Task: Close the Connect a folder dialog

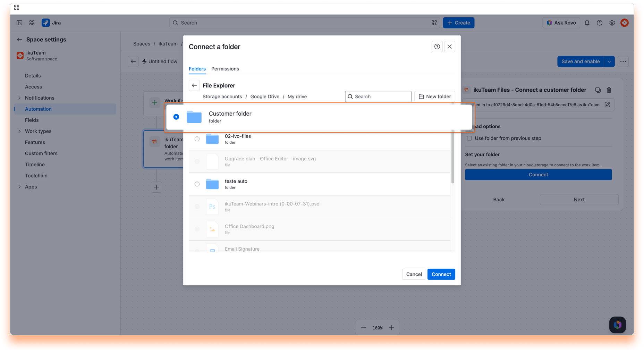Action: [x=450, y=47]
